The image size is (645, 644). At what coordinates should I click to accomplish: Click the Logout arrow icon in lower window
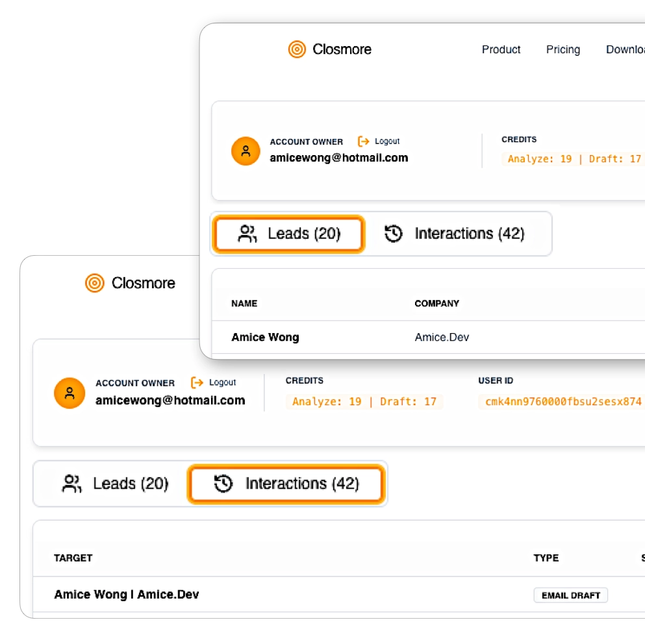coord(197,382)
